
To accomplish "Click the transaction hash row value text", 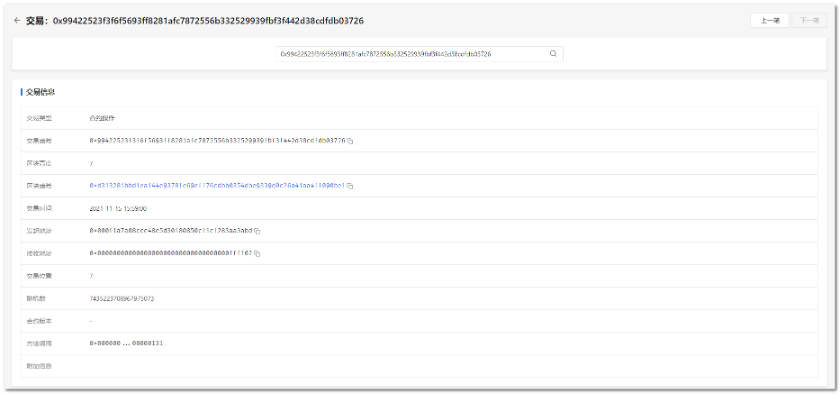I will click(217, 141).
